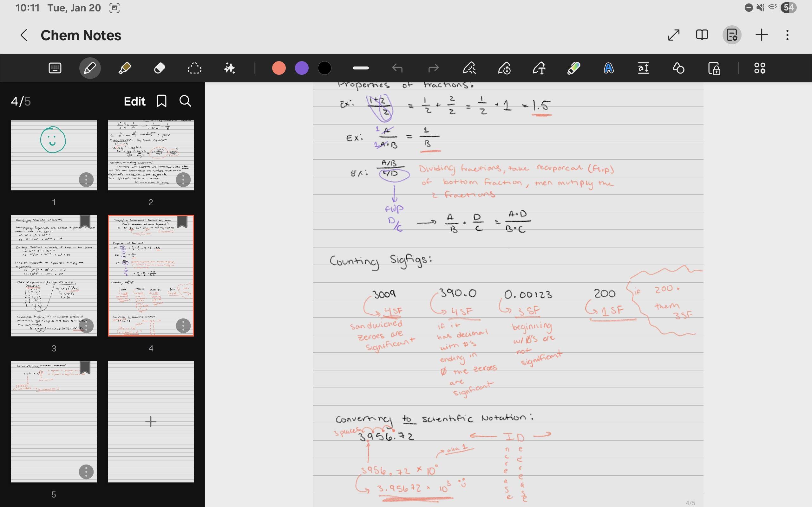Switch to keyboard text input mode

(x=55, y=68)
